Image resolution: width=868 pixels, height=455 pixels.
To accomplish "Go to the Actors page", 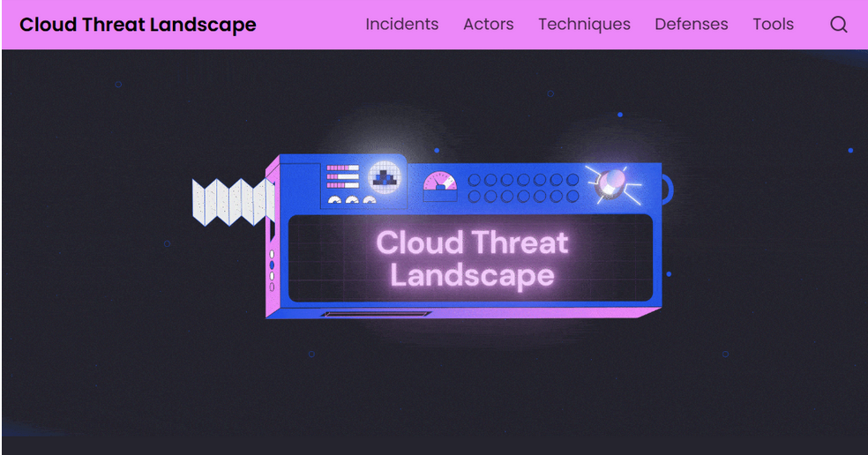I will point(488,25).
